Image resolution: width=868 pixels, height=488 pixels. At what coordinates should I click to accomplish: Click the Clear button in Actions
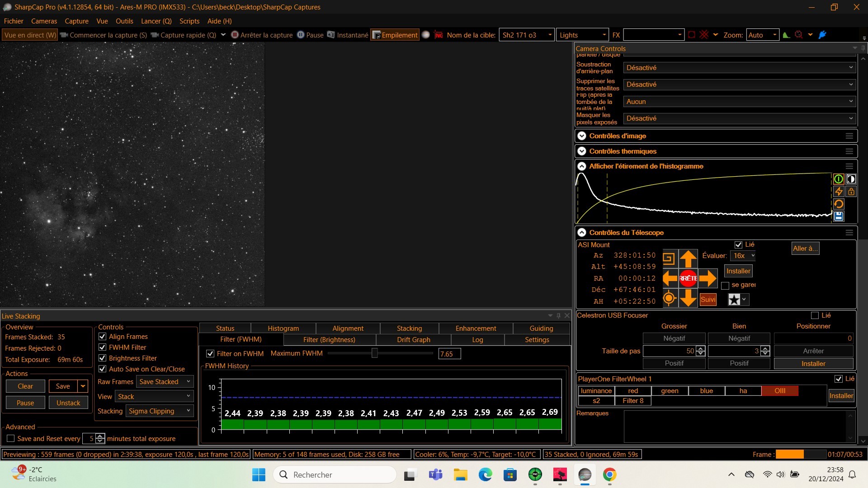point(25,386)
